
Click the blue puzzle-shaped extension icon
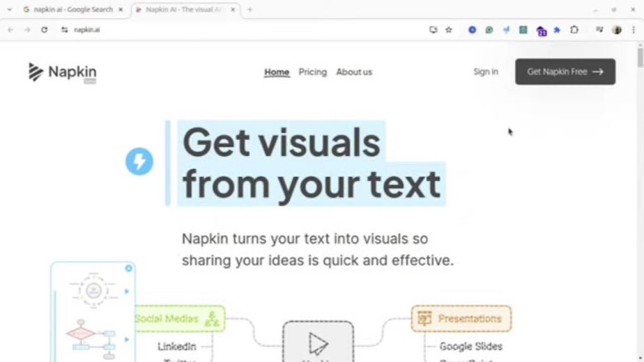pos(557,29)
